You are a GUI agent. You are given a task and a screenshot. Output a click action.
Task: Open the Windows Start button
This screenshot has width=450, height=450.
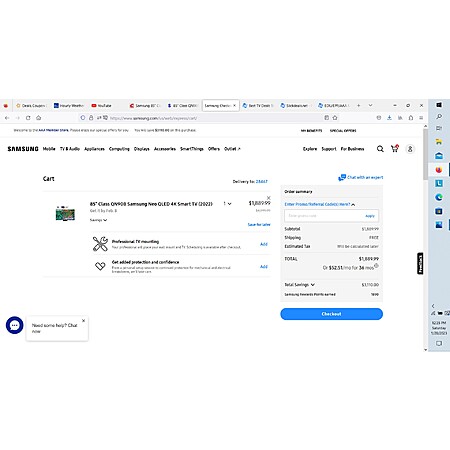(x=439, y=105)
